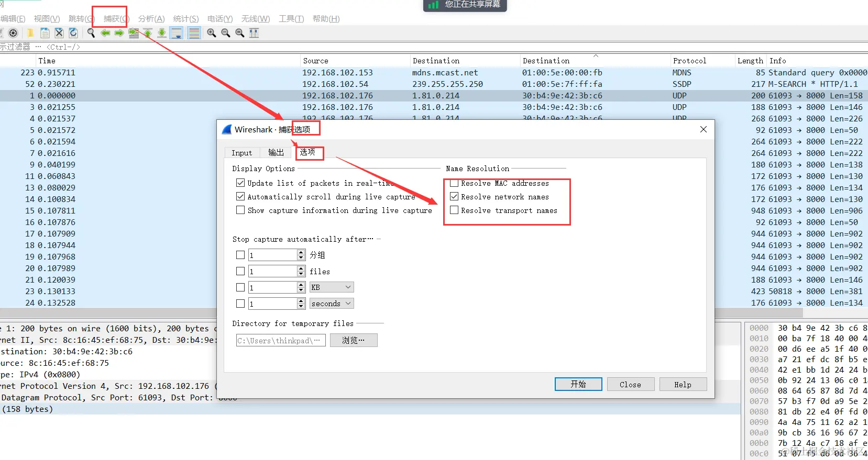The height and width of the screenshot is (460, 868).
Task: Click the 开始 start capture button
Action: (x=578, y=384)
